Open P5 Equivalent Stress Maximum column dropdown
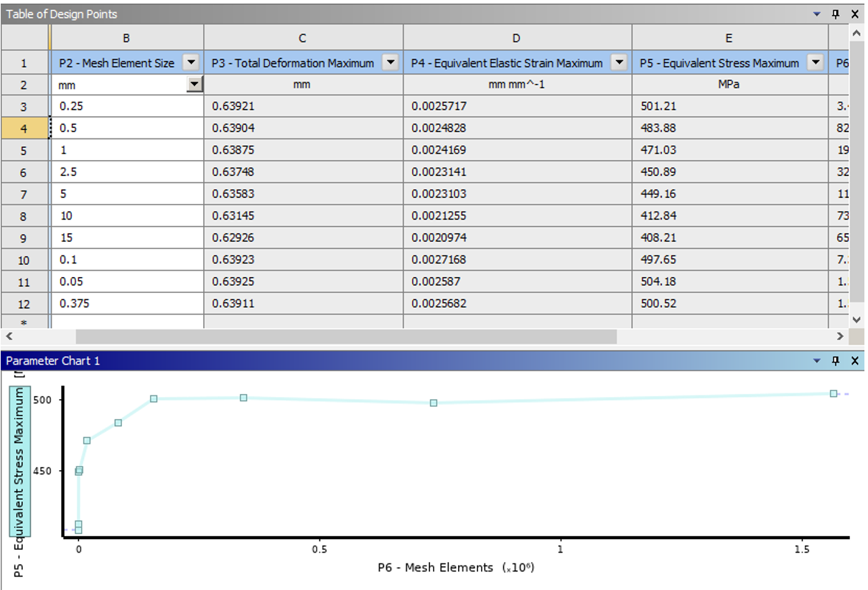This screenshot has width=868, height=590. pos(815,63)
